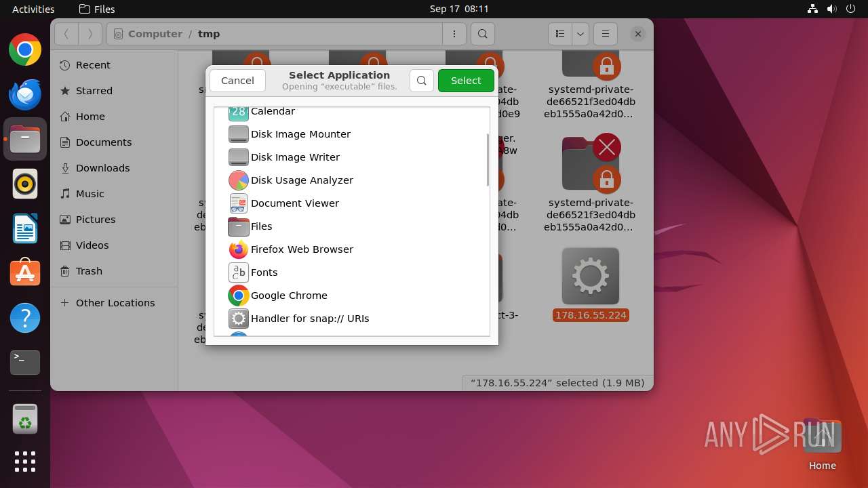Image resolution: width=868 pixels, height=488 pixels.
Task: Open LibreOffice Writer from the dock
Action: click(x=25, y=228)
